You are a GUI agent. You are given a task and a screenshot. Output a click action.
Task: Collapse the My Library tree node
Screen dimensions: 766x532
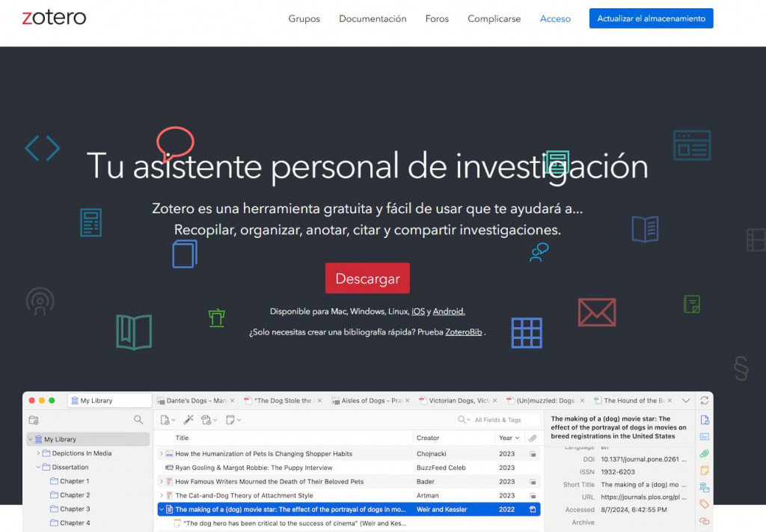coord(30,439)
